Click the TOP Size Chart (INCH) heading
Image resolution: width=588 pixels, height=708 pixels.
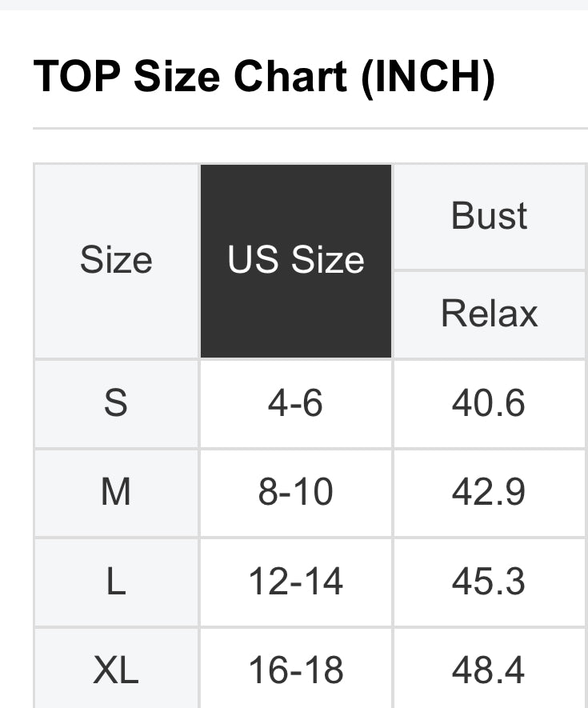click(264, 77)
